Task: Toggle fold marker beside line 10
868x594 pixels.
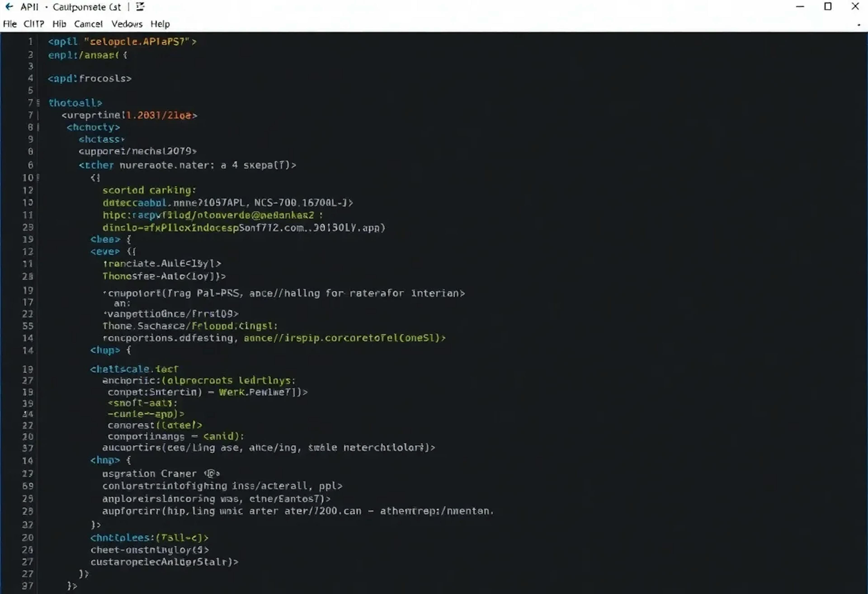Action: point(38,177)
